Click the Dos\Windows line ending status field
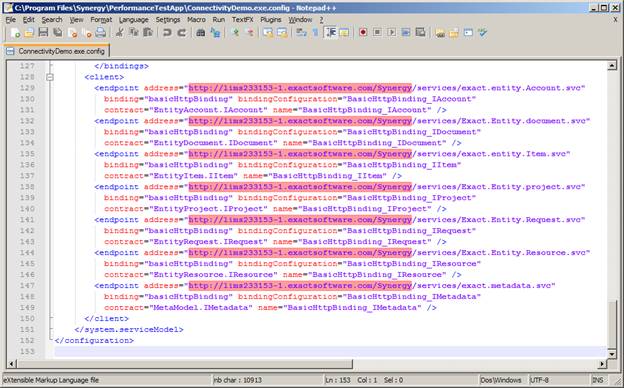 (x=503, y=380)
